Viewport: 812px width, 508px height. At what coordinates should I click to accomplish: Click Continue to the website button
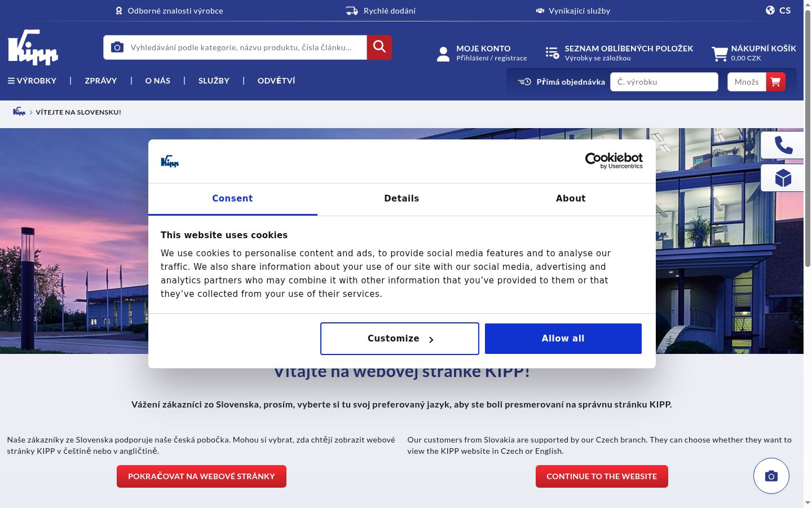602,476
